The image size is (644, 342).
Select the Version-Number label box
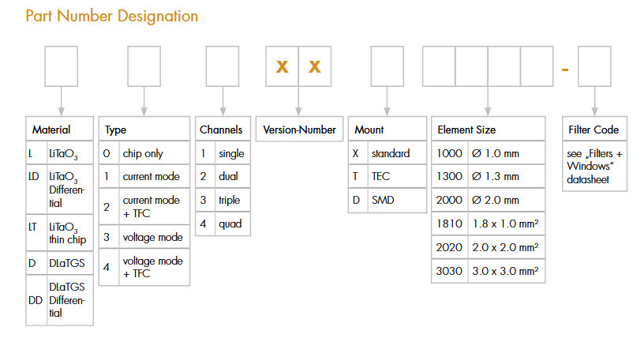click(299, 130)
